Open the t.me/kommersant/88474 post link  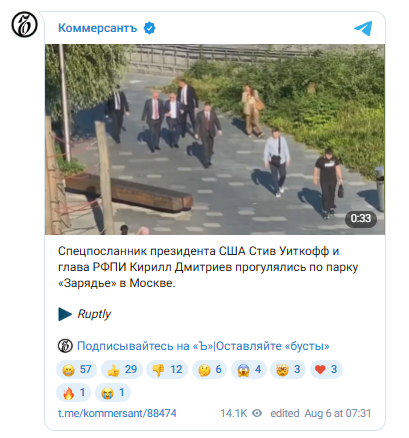[117, 413]
